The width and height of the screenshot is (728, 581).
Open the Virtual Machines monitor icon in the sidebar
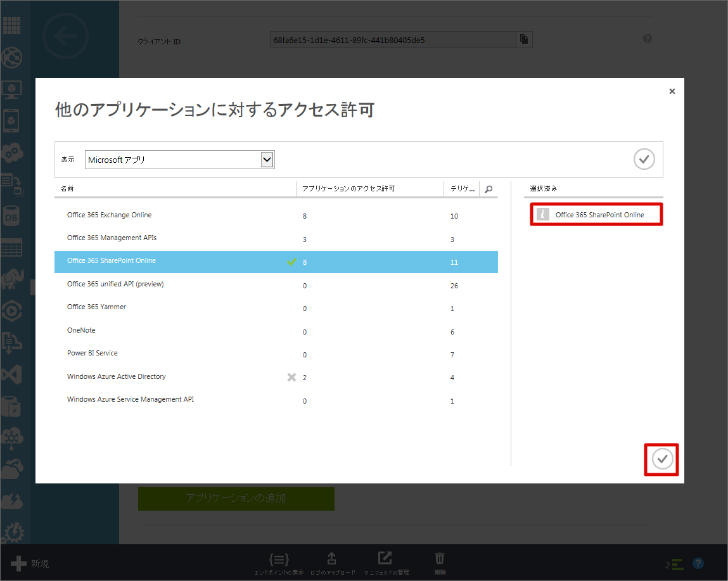tap(11, 89)
